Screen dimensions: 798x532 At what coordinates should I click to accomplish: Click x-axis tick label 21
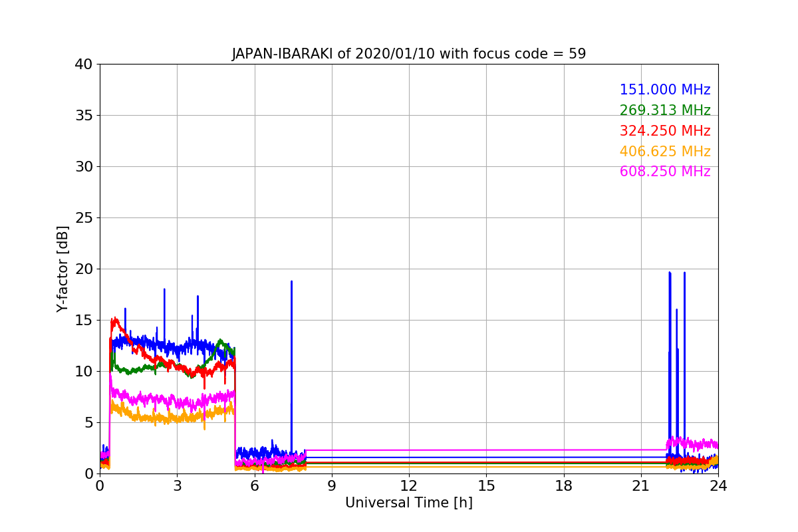640,486
